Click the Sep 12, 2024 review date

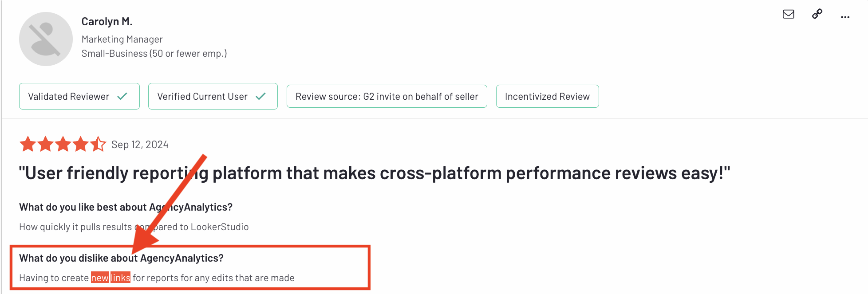tap(140, 144)
